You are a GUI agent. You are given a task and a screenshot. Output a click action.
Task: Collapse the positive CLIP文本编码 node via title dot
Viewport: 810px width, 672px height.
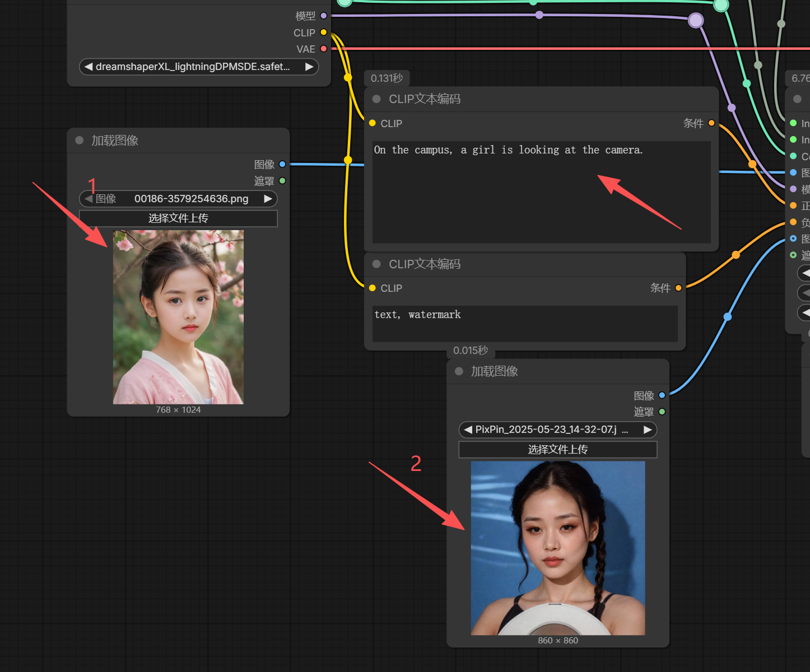pos(376,99)
